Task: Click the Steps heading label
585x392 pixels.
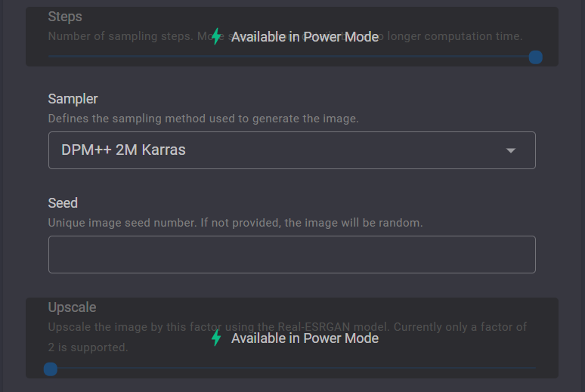Action: click(65, 16)
